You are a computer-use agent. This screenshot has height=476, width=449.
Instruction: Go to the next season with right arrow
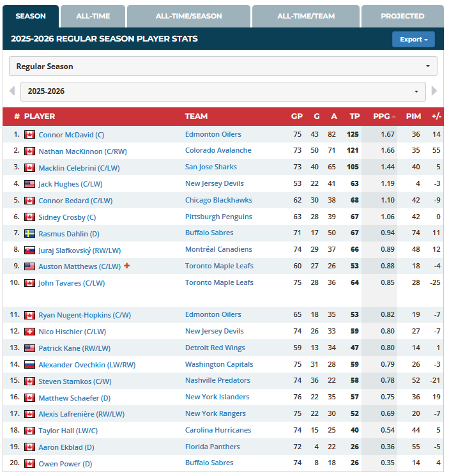coord(434,91)
